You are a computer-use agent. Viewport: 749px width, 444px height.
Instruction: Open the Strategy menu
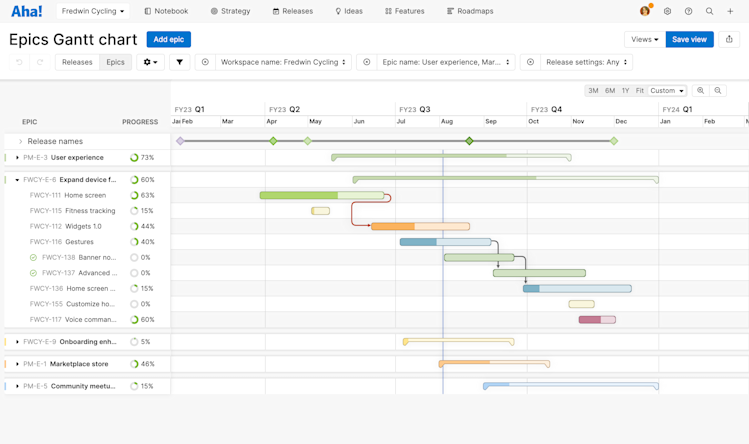(x=230, y=11)
